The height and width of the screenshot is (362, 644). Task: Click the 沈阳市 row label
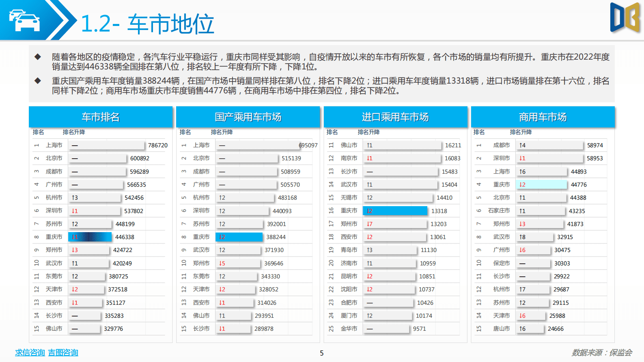coord(349,289)
